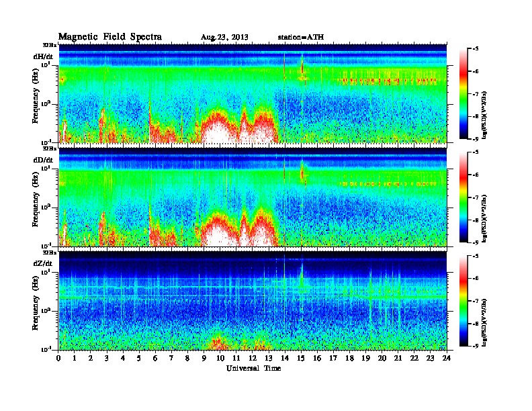The height and width of the screenshot is (411, 532).
Task: Click hour 19 on the time axis
Action: [x=365, y=358]
